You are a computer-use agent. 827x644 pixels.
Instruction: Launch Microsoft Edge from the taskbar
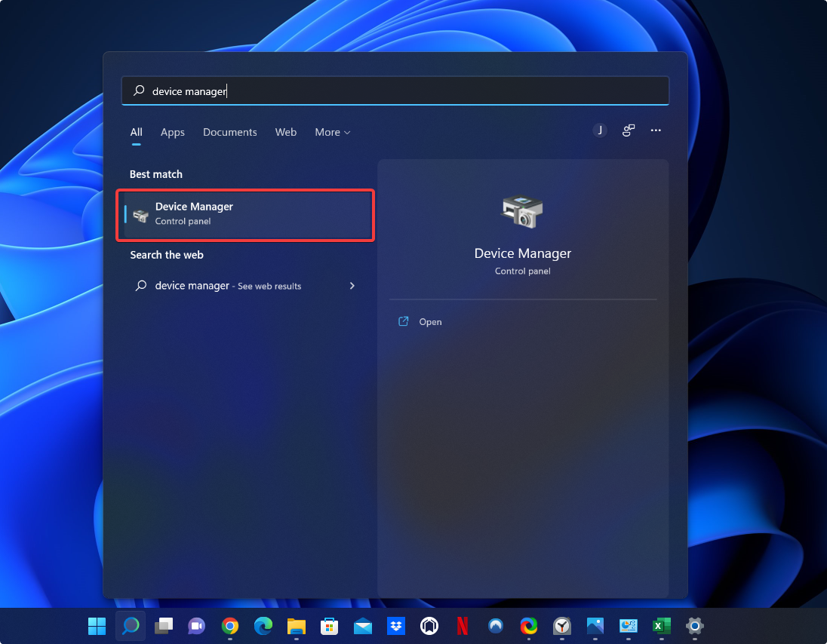[263, 626]
